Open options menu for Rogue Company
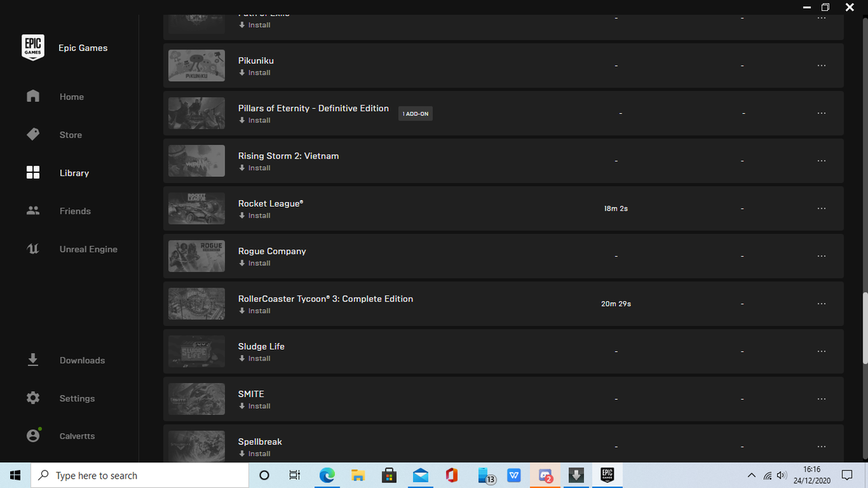This screenshot has width=868, height=488. point(821,256)
